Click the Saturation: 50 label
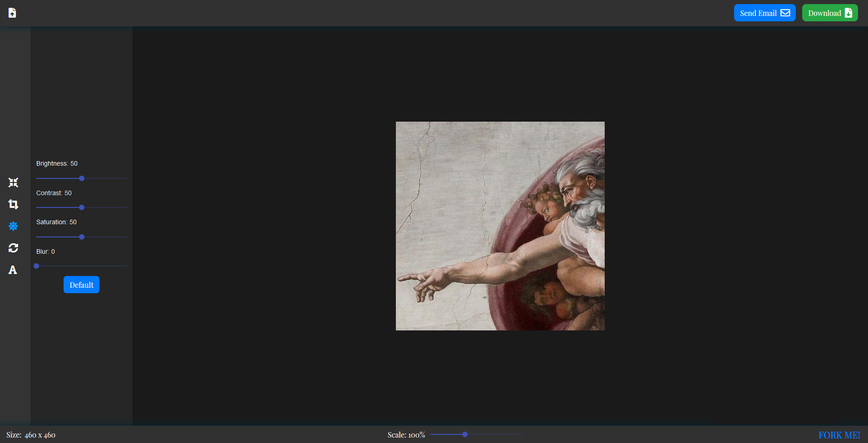 (56, 222)
